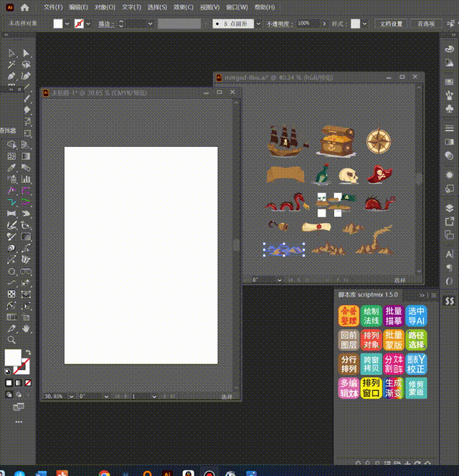459x476 pixels.
Task: Select the Lasso tool
Action: point(26,65)
